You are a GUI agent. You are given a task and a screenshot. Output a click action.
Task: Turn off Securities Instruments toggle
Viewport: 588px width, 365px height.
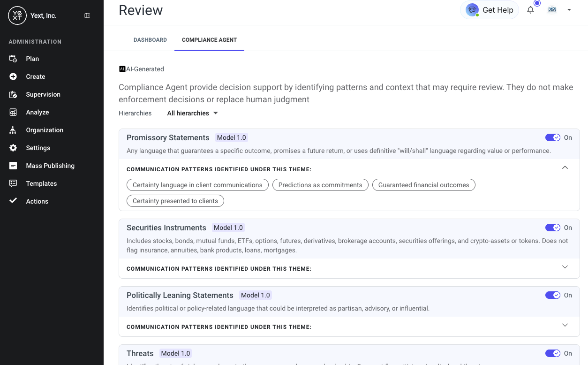pos(553,228)
